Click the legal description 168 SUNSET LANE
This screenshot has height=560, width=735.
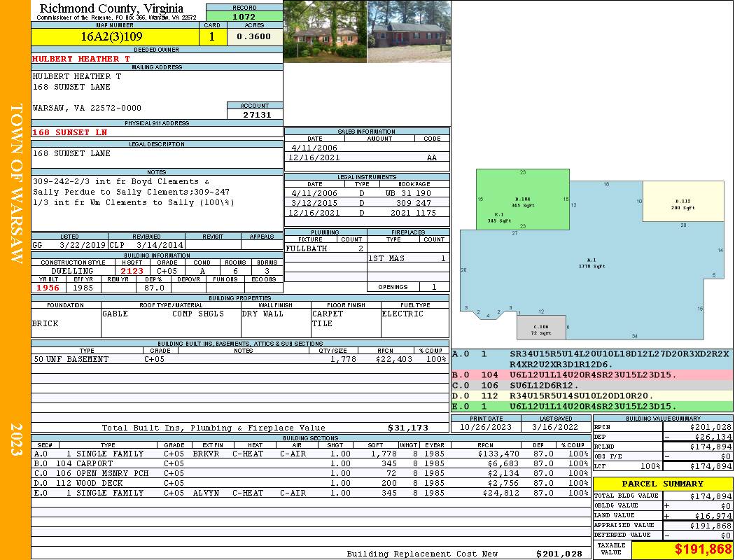point(71,153)
